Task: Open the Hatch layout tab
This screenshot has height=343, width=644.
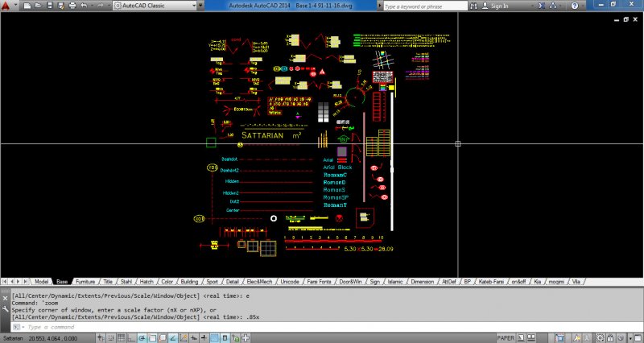Action: (x=147, y=282)
